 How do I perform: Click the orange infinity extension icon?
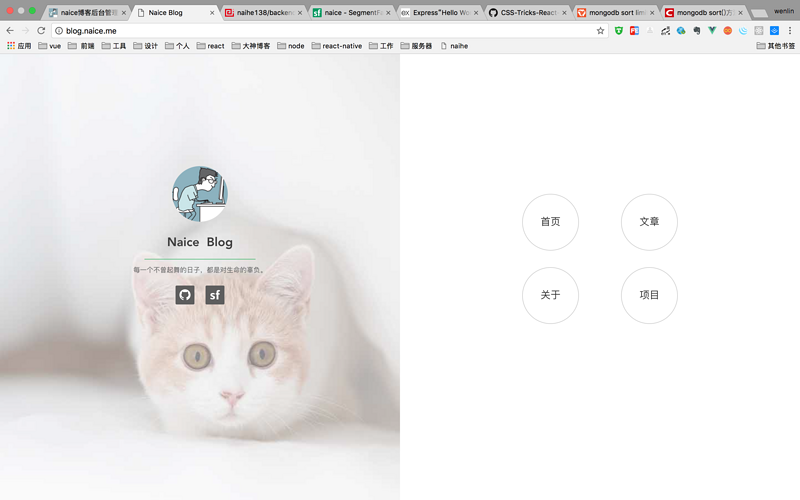(728, 31)
